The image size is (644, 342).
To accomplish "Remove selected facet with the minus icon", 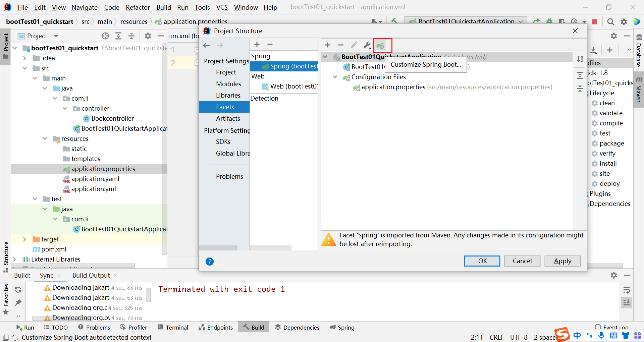I will [x=270, y=44].
